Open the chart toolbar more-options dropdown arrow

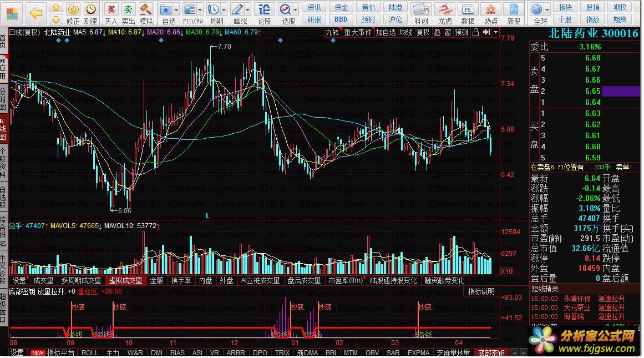(496, 32)
